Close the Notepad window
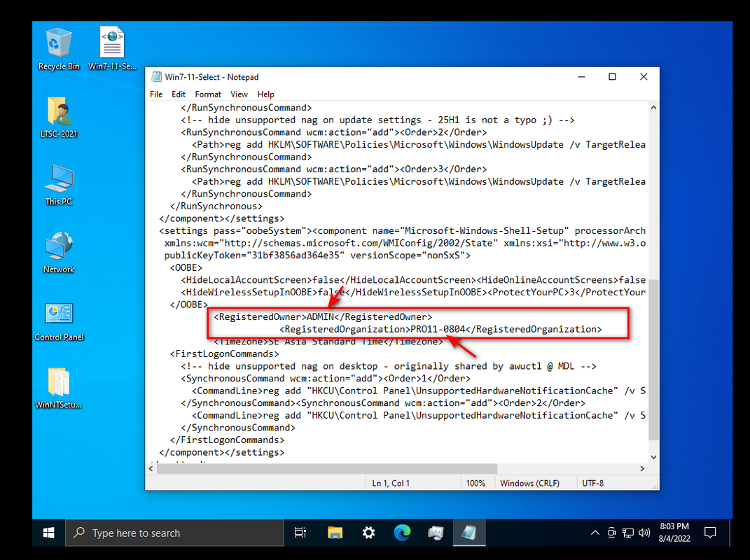 [x=644, y=77]
